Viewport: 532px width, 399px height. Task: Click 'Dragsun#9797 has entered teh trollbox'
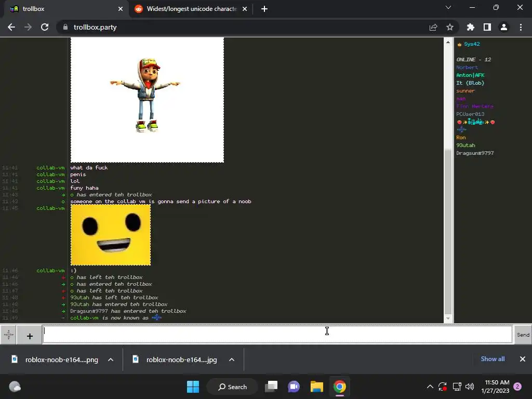point(128,311)
